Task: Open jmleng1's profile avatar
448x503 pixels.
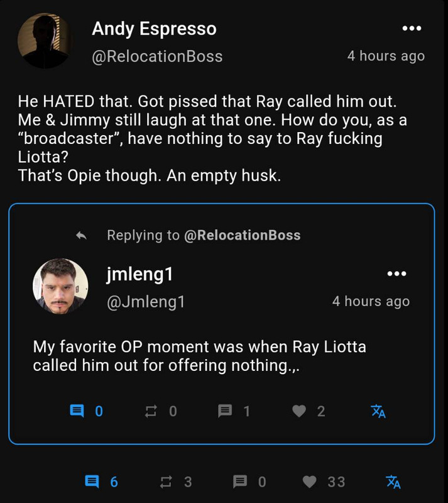Action: click(x=60, y=287)
